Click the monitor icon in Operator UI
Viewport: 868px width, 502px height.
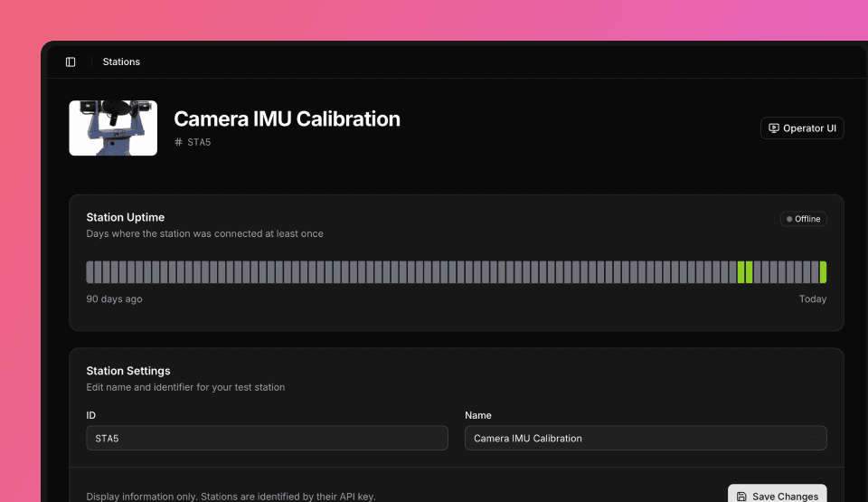[x=773, y=128]
